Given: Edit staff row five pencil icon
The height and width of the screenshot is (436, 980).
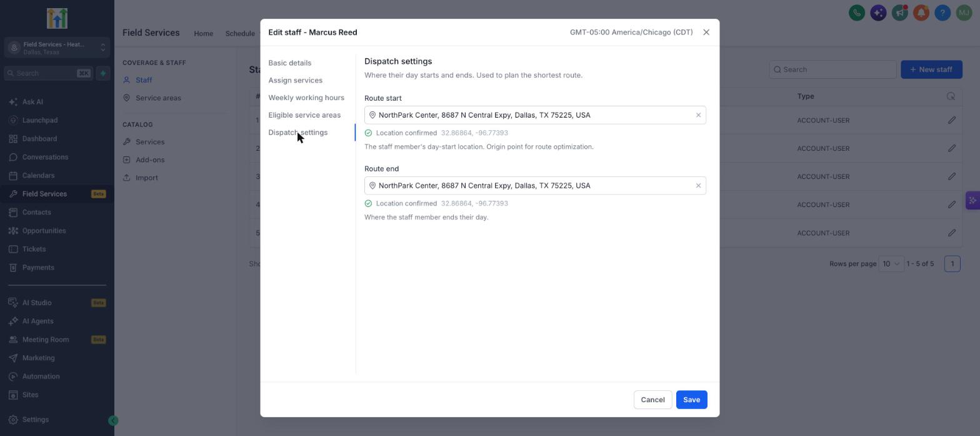Looking at the screenshot, I should click(x=952, y=233).
